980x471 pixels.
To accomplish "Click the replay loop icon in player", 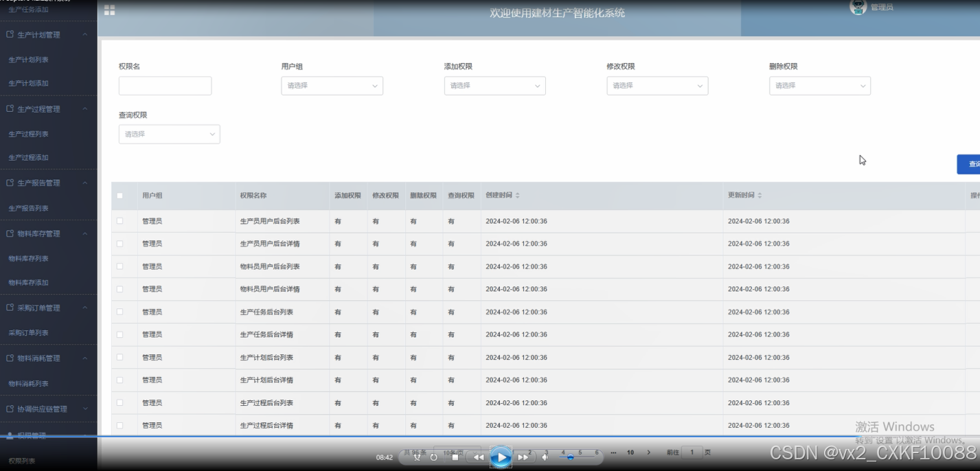I will coord(433,457).
